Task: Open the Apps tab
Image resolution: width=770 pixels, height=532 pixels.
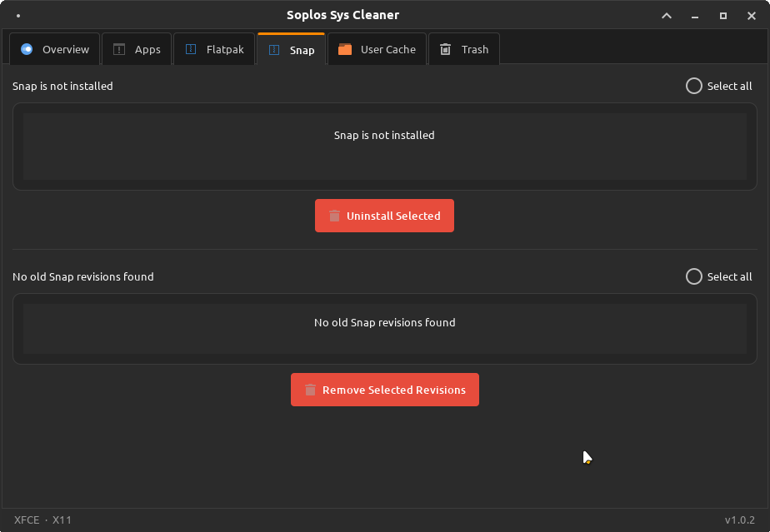Action: [137, 49]
